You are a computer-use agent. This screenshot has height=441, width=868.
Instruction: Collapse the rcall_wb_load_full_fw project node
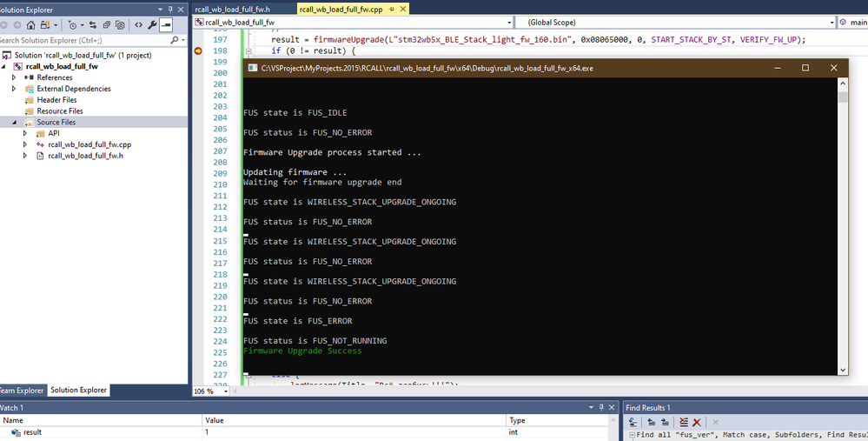[x=3, y=66]
